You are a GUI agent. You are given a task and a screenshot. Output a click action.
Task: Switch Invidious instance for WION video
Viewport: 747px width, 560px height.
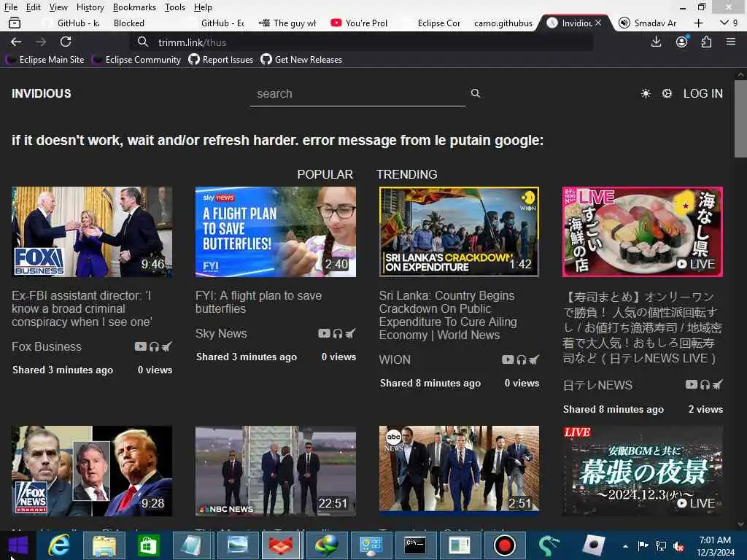click(x=533, y=359)
